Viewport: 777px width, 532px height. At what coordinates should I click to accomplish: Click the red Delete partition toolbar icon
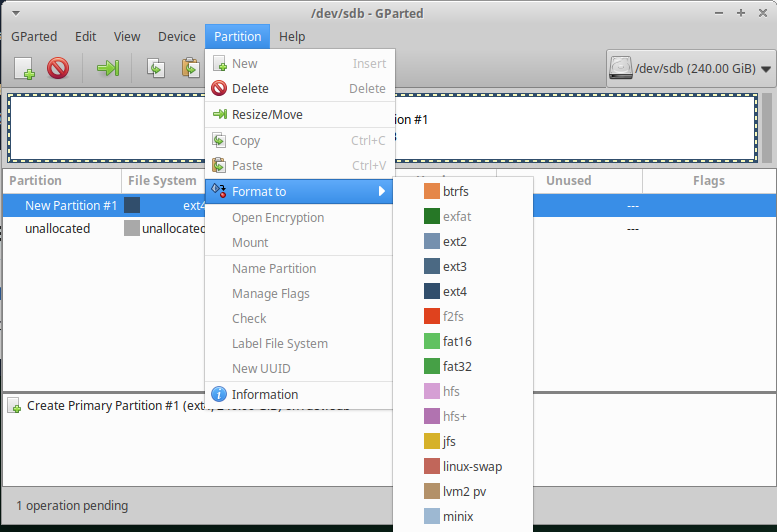58,68
